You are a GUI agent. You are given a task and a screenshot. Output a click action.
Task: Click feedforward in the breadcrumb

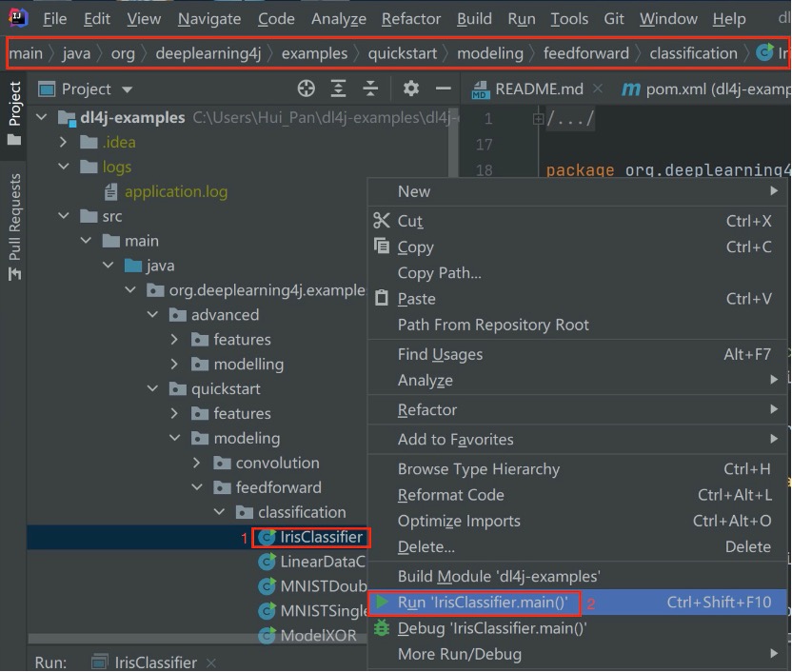586,53
